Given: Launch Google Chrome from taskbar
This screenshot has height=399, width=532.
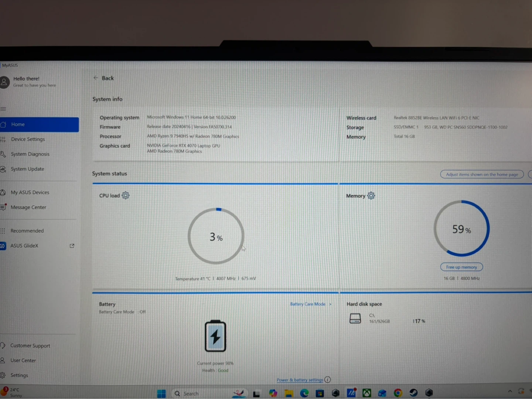Looking at the screenshot, I should tap(398, 393).
